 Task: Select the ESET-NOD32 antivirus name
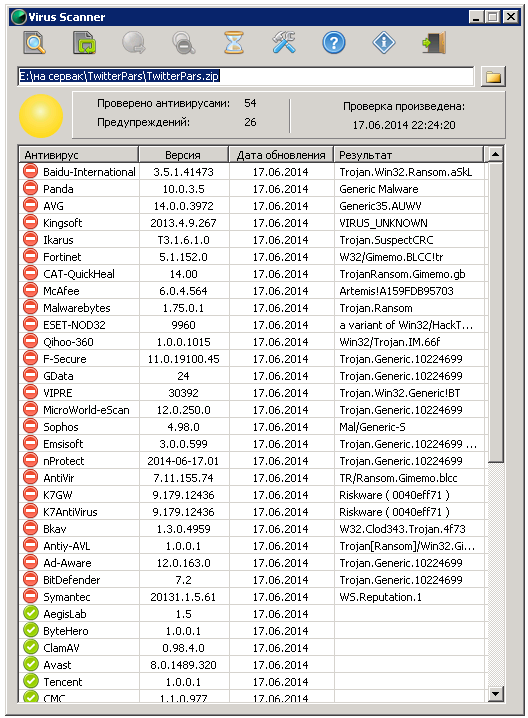click(x=74, y=325)
